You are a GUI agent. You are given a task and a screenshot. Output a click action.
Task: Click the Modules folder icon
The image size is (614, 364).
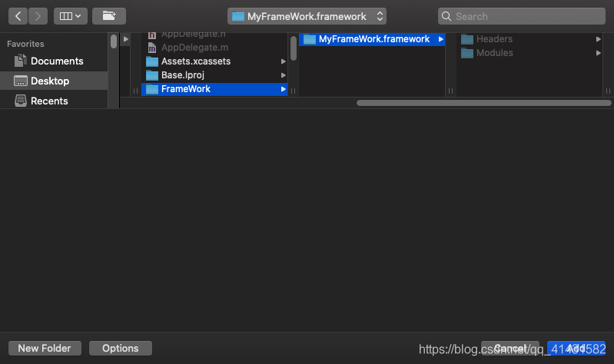click(x=466, y=53)
